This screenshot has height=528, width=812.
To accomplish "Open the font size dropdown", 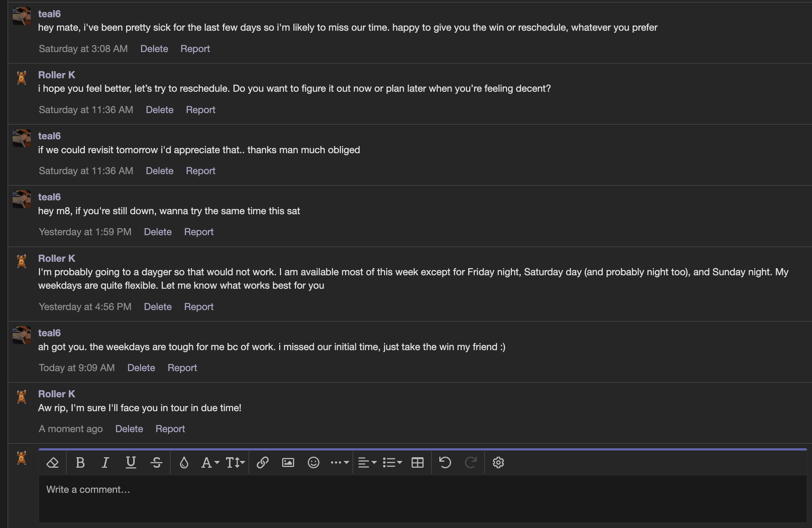I will [x=235, y=463].
